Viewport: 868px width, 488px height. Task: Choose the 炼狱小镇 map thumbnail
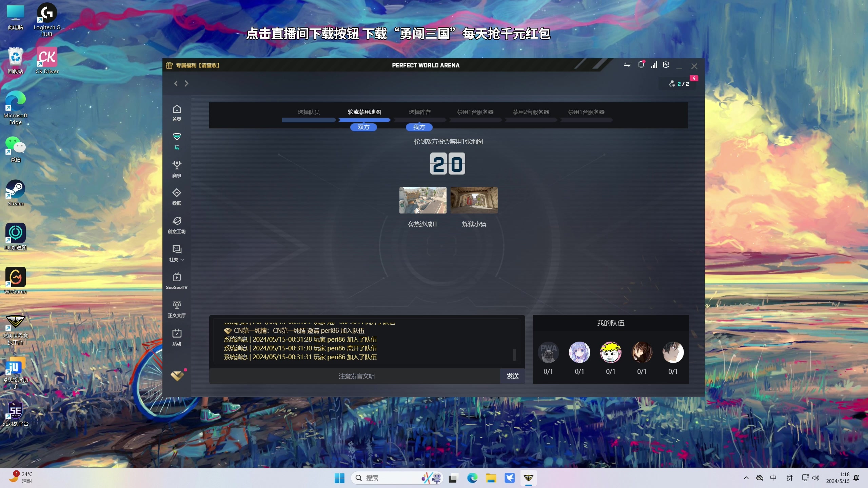click(474, 200)
